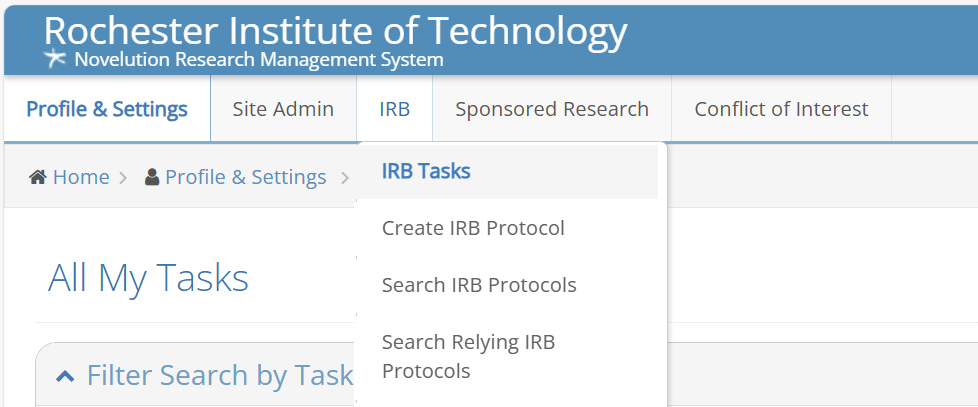978x407 pixels.
Task: Collapse filter panel using the chevron-up icon
Action: point(65,376)
